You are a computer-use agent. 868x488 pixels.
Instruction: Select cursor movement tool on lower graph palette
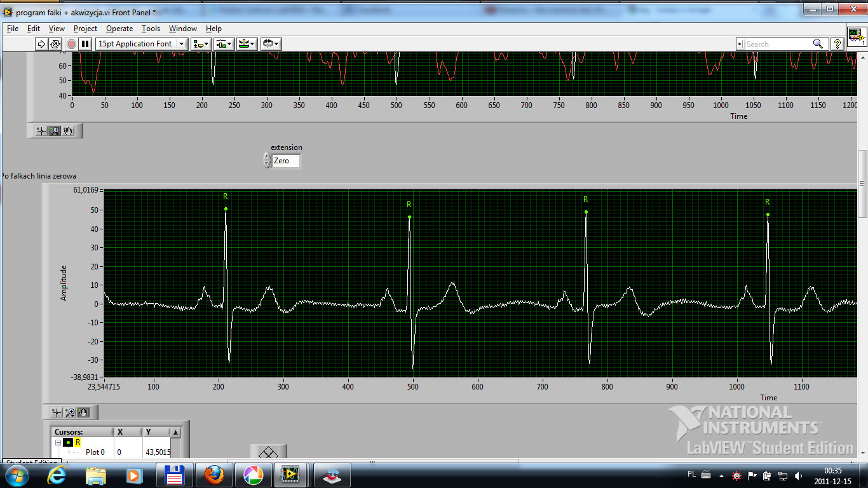[x=57, y=412]
